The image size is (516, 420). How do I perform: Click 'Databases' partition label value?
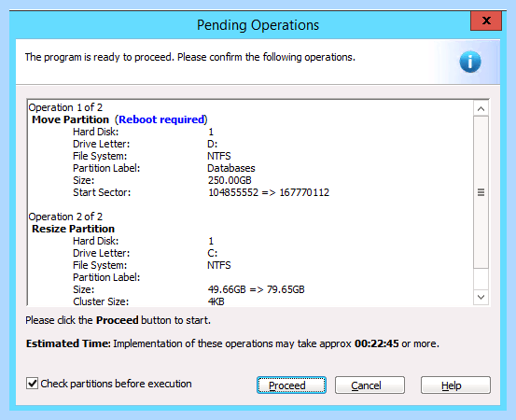pyautogui.click(x=231, y=168)
